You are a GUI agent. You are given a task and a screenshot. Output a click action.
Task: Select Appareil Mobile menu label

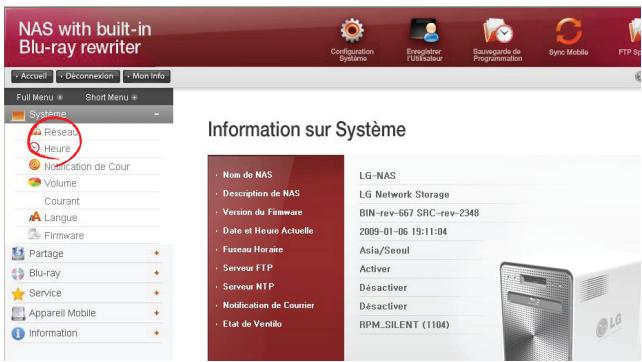(x=62, y=313)
